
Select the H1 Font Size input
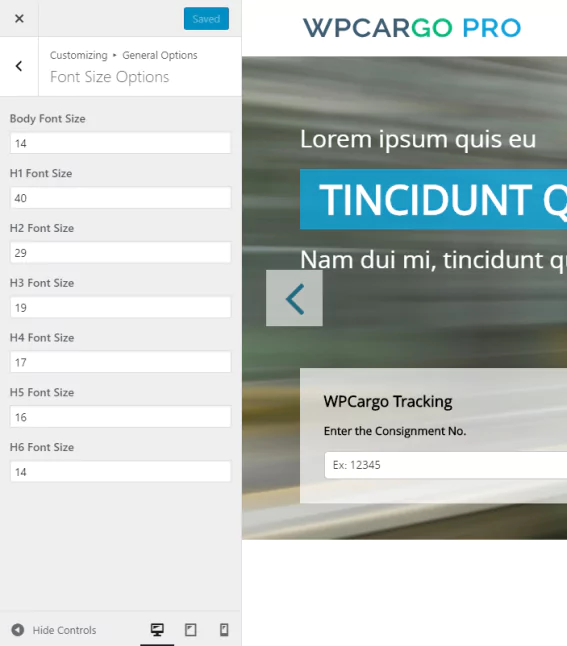[x=120, y=198]
